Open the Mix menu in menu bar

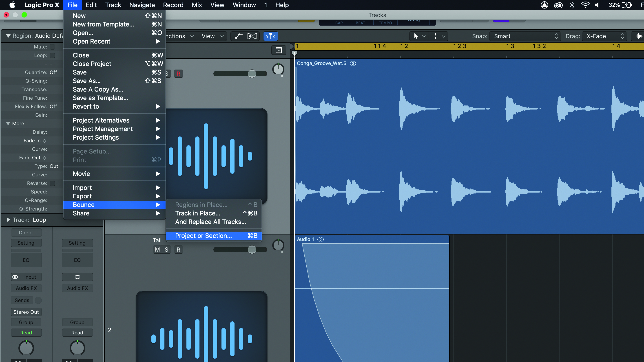click(197, 5)
